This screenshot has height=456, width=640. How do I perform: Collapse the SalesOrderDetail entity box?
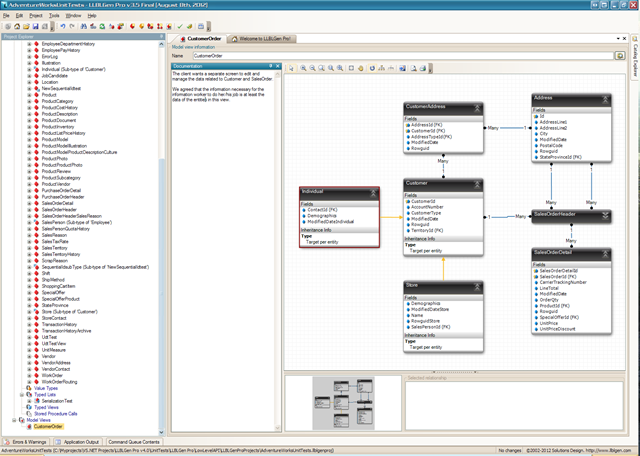605,254
